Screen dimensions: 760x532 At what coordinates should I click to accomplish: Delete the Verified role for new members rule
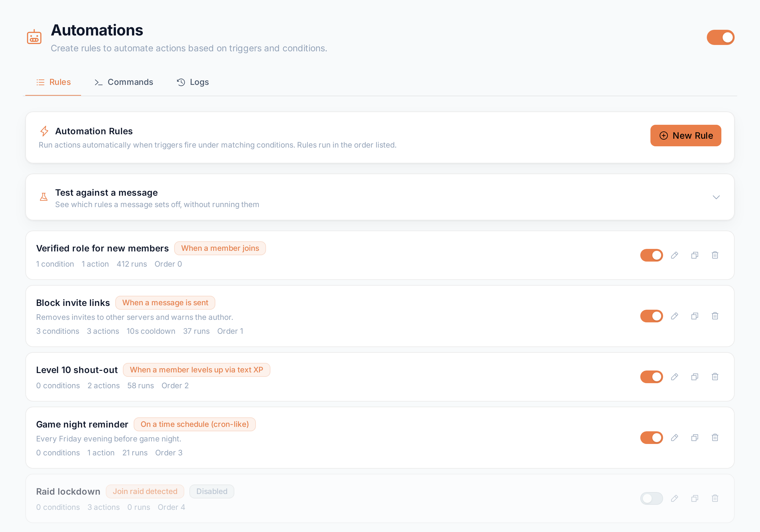[715, 255]
